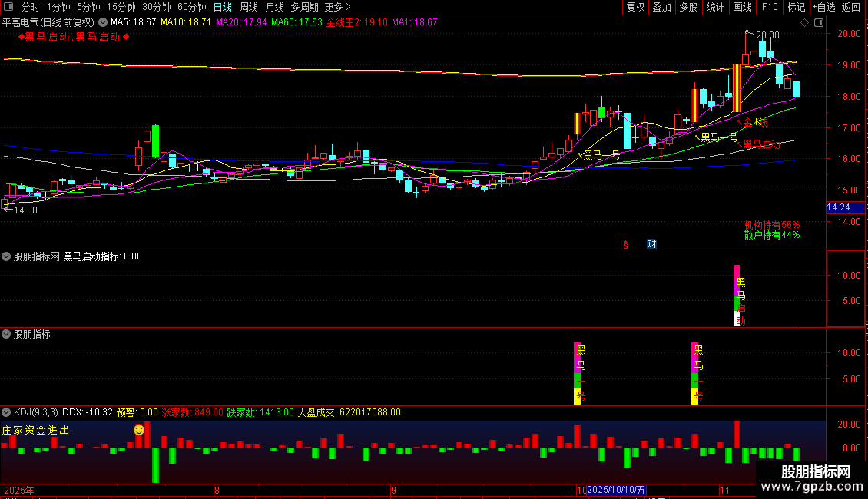The height and width of the screenshot is (499, 868).
Task: Expand the 更多 periods menu
Action: tap(337, 7)
